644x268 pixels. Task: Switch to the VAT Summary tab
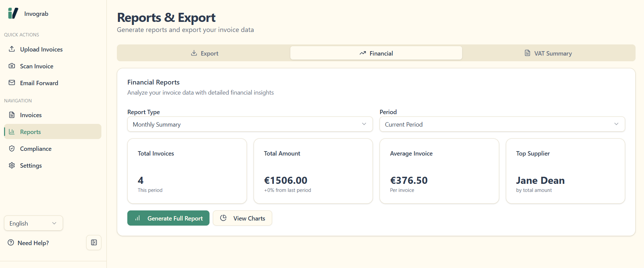click(548, 53)
